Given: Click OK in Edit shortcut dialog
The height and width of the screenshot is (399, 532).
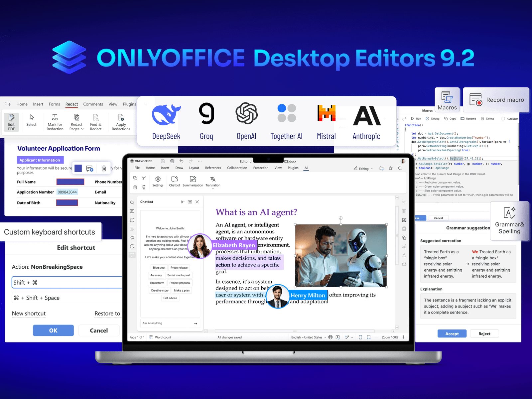Looking at the screenshot, I should [x=53, y=331].
